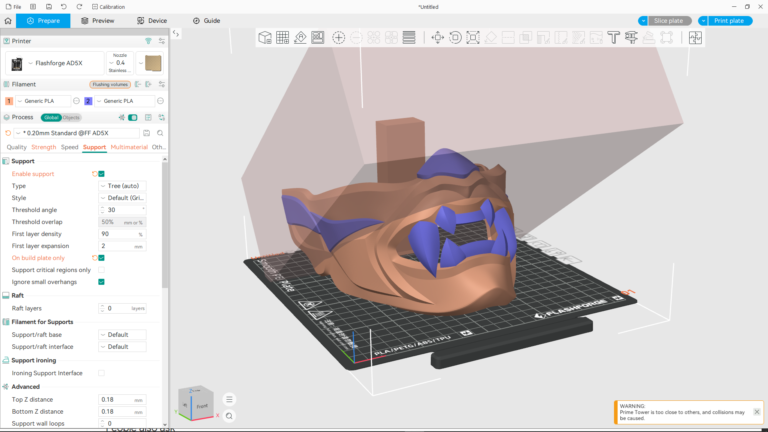768x432 pixels.
Task: Click the Flushing volumes button
Action: pyautogui.click(x=110, y=84)
